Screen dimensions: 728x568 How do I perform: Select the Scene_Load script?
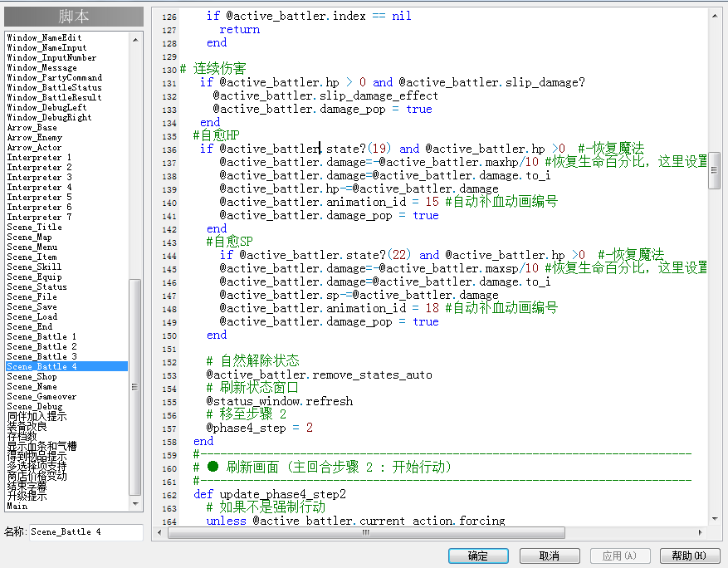click(x=32, y=316)
